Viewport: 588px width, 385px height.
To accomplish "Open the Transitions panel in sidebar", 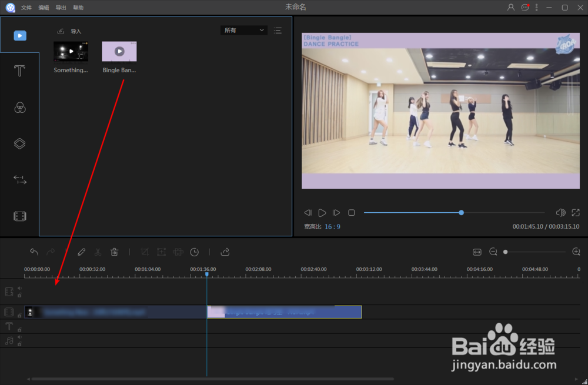I will pyautogui.click(x=20, y=180).
